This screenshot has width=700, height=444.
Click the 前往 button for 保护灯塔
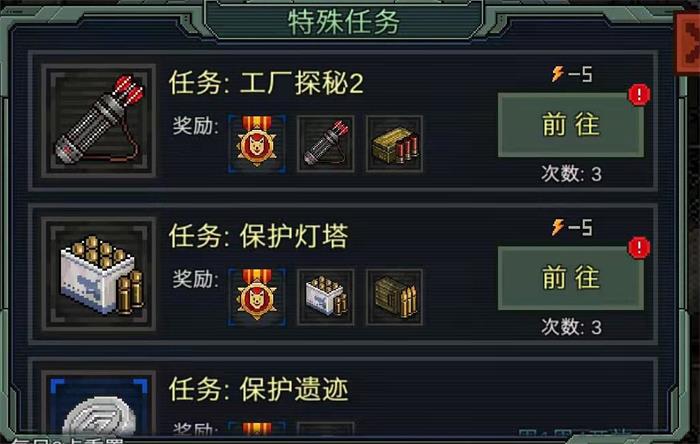[571, 278]
